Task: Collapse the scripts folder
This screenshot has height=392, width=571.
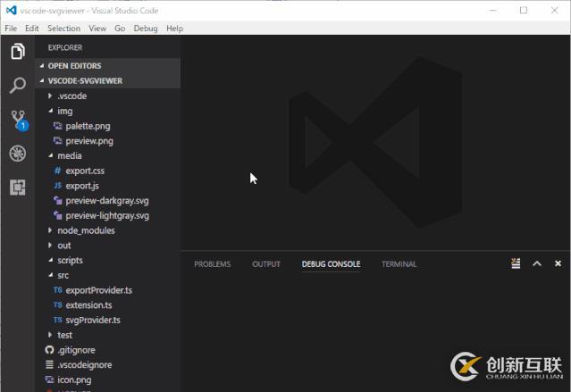Action: click(x=51, y=260)
